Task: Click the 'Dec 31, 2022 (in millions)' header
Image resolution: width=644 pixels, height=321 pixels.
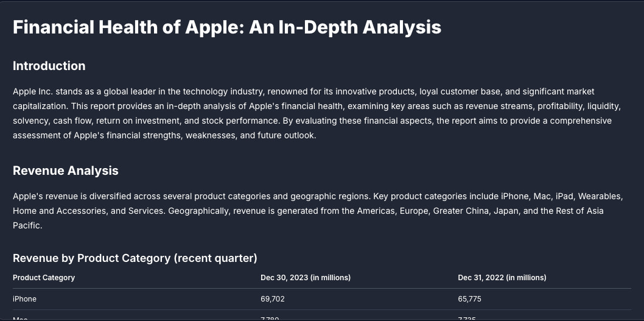Action: click(x=502, y=278)
